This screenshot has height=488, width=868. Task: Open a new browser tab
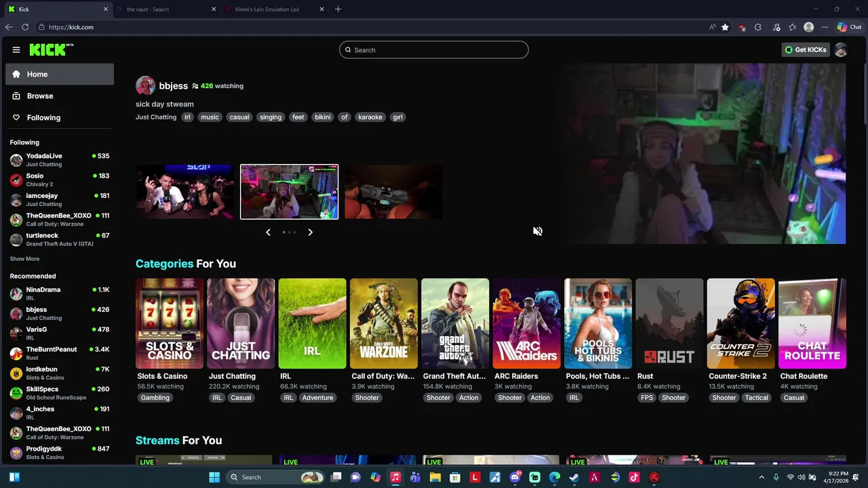(x=338, y=9)
